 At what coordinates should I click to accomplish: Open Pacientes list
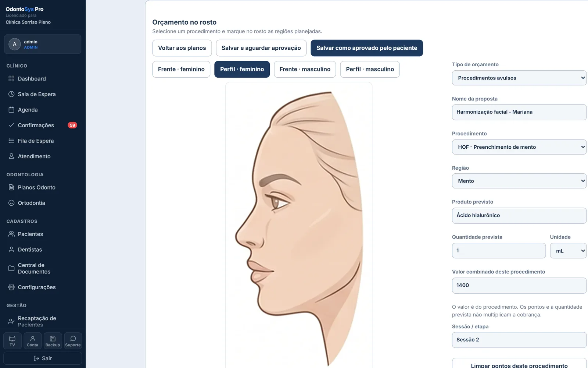tap(43, 234)
